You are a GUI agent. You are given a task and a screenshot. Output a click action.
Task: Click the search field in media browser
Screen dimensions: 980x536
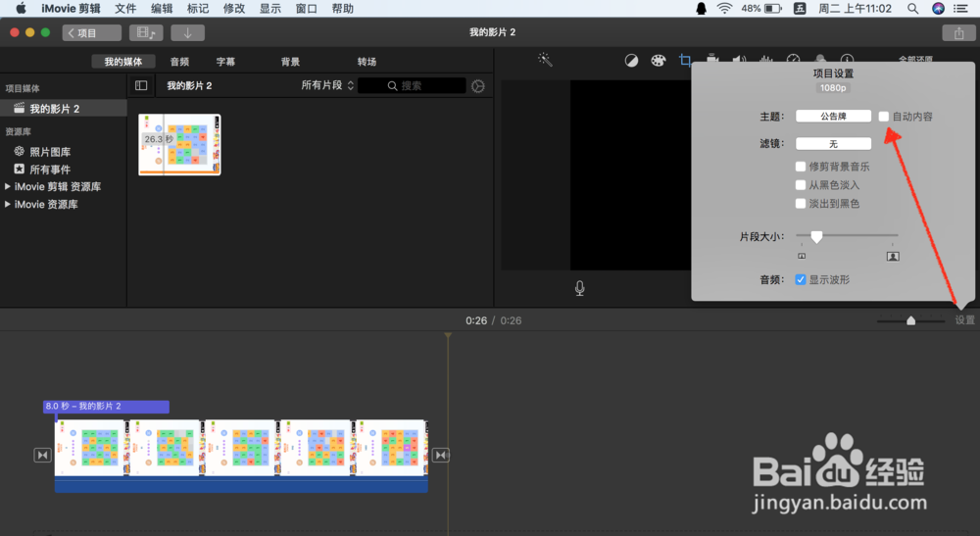pos(412,85)
